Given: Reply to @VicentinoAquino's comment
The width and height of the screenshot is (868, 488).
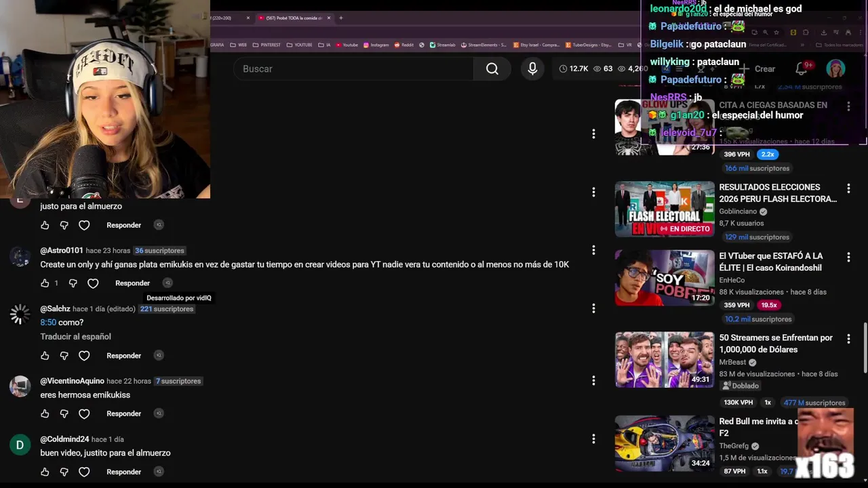Looking at the screenshot, I should (x=123, y=413).
